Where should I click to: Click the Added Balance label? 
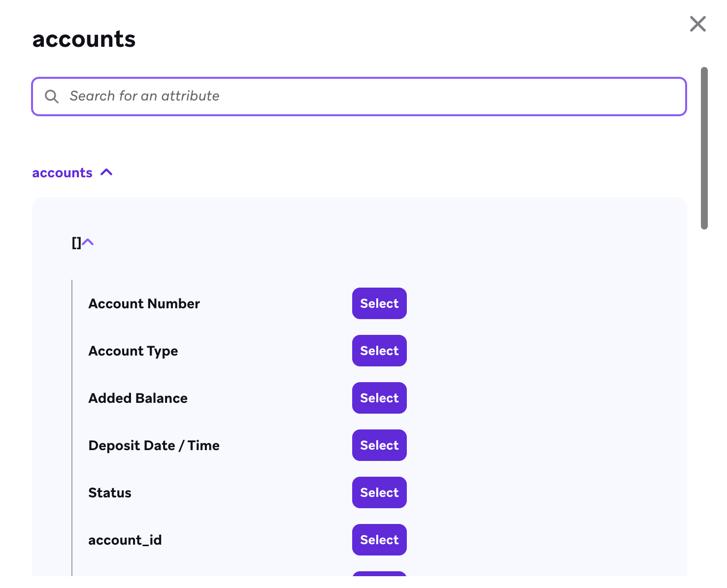138,398
